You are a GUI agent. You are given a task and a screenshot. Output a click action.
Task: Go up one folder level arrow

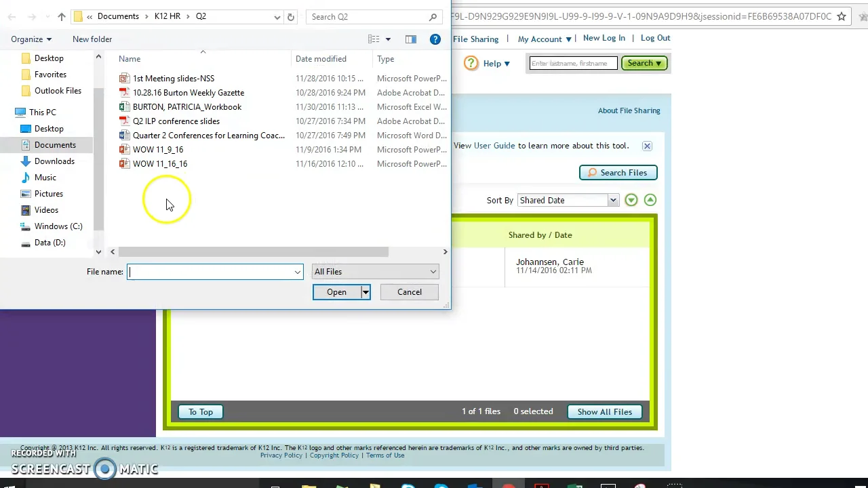61,17
